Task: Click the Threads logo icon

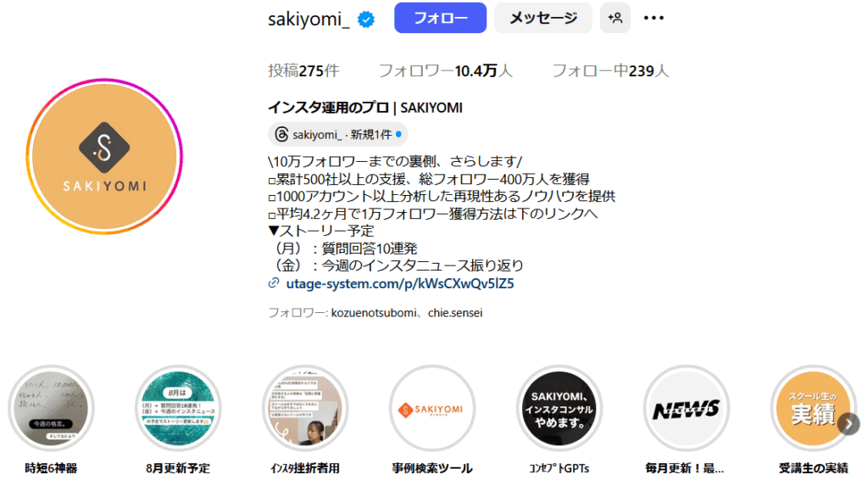Action: [x=281, y=135]
